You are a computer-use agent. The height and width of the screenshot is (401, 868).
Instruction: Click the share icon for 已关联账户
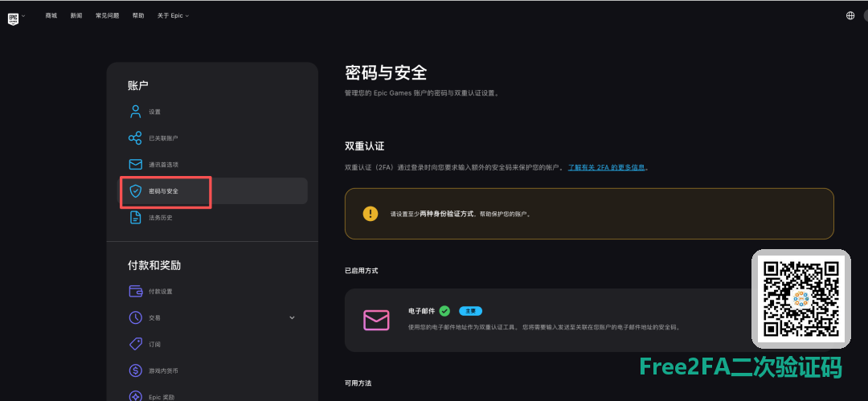coord(135,138)
